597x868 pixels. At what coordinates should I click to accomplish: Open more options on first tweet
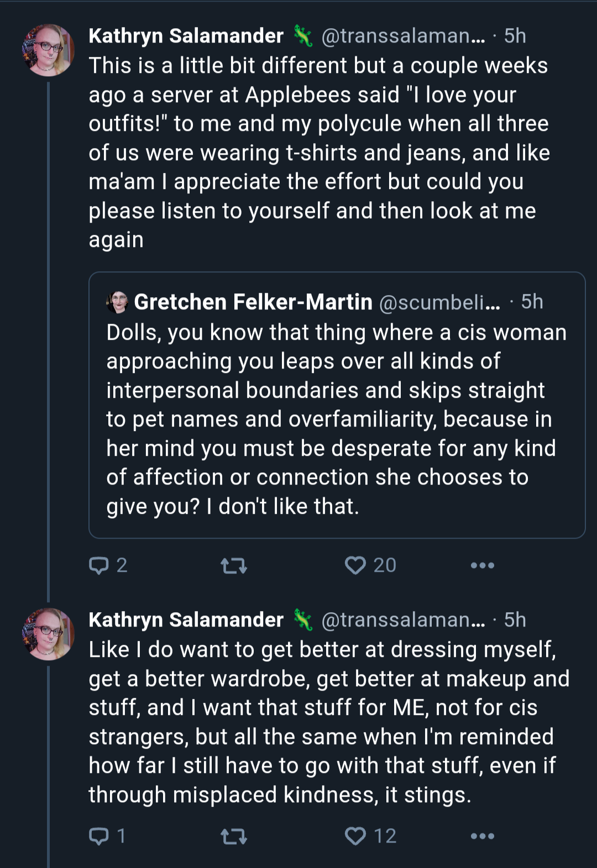click(x=482, y=566)
